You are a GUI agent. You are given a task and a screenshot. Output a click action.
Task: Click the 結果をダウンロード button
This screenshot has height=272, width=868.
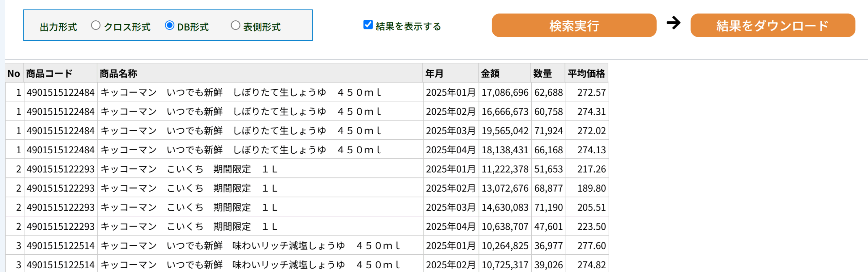click(773, 25)
